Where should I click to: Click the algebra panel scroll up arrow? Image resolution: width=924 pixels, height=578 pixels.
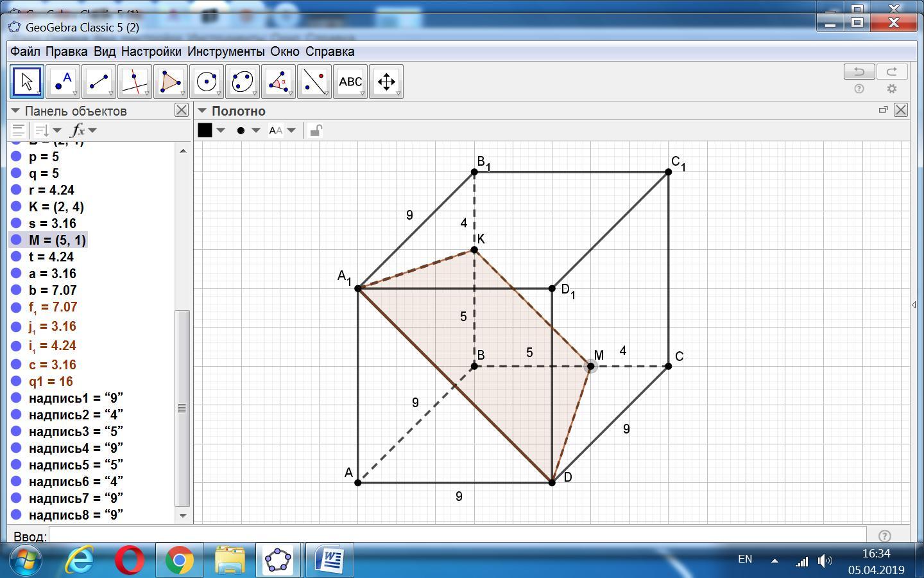tap(183, 151)
